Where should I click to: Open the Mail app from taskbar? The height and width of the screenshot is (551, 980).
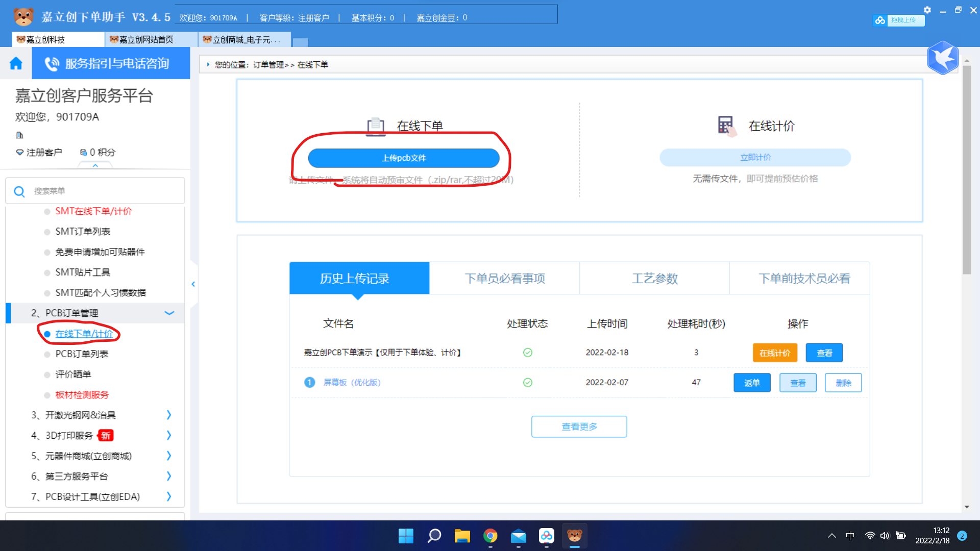[518, 536]
